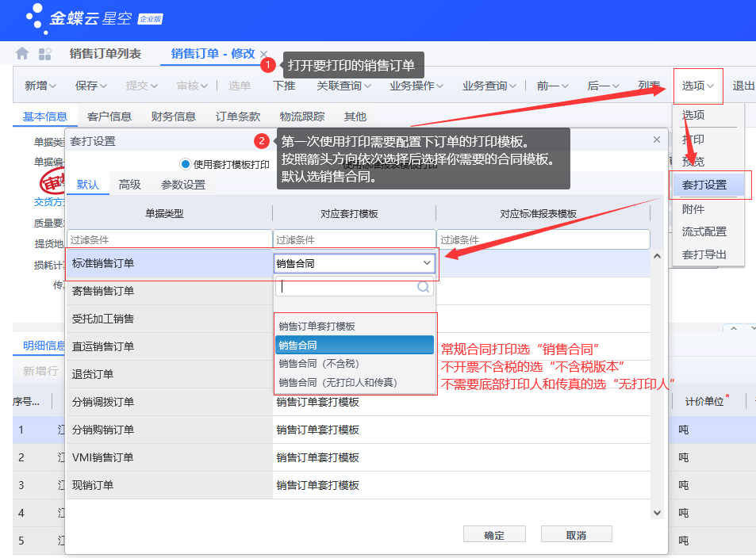Focus the 单据类型 filter input
Image resolution: width=756 pixels, height=558 pixels.
coord(170,239)
